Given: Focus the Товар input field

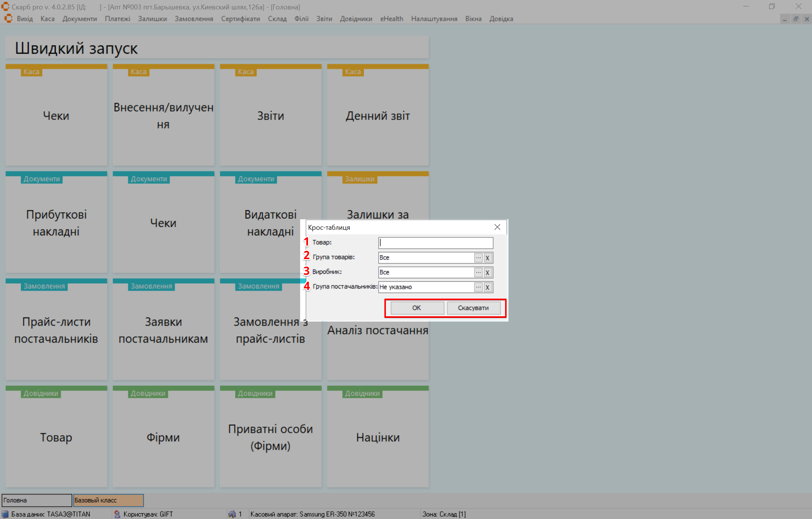Looking at the screenshot, I should 436,243.
